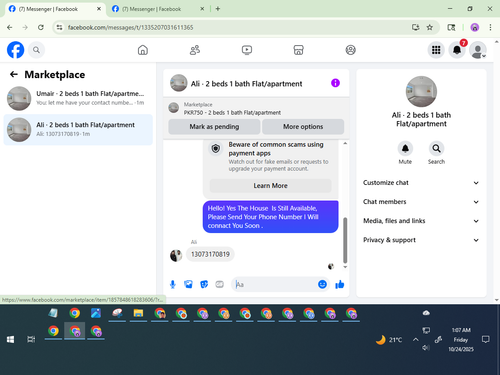Expand the Customize chat section
This screenshot has width=500, height=375.
pos(421,183)
